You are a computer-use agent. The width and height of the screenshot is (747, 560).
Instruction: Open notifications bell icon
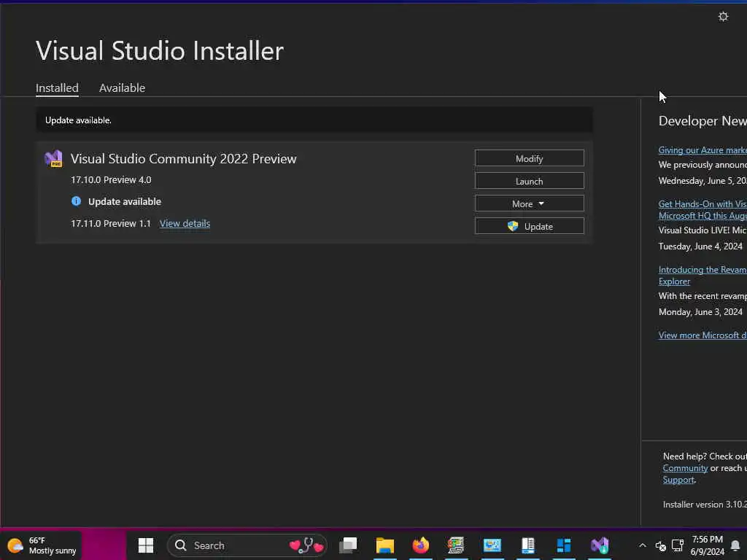pos(735,545)
